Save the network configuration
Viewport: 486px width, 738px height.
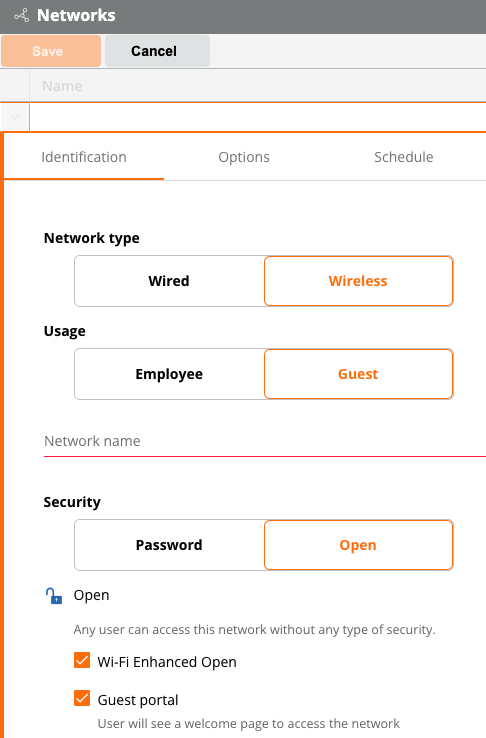point(51,51)
